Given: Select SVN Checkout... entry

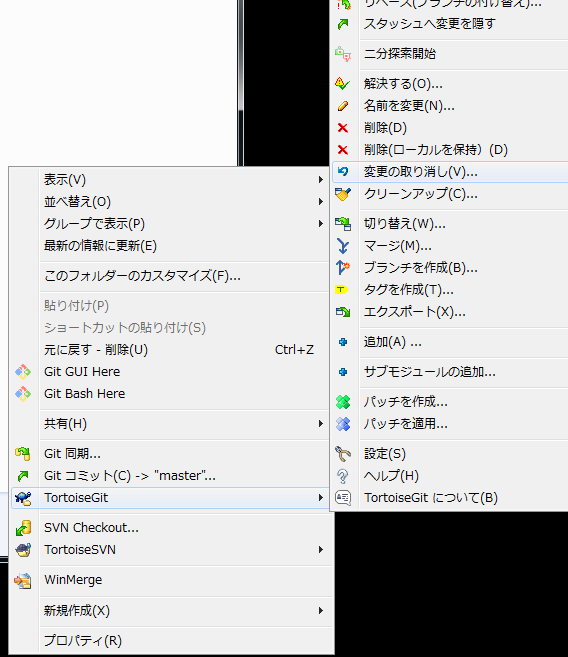Looking at the screenshot, I should click(170, 528).
